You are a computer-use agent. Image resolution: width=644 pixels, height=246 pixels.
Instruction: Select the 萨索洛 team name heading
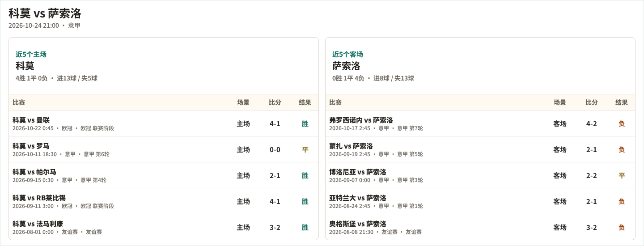tap(346, 66)
